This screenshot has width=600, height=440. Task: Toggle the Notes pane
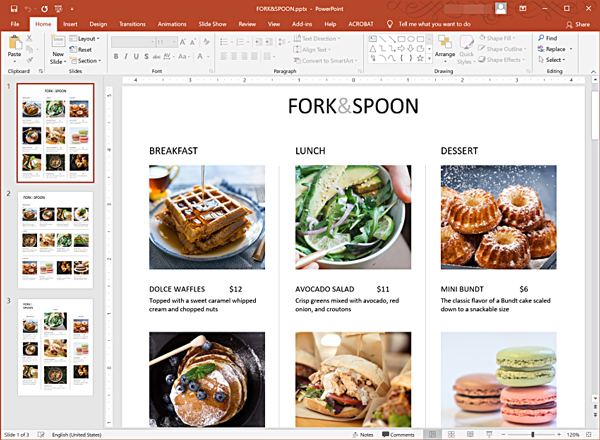tap(362, 435)
